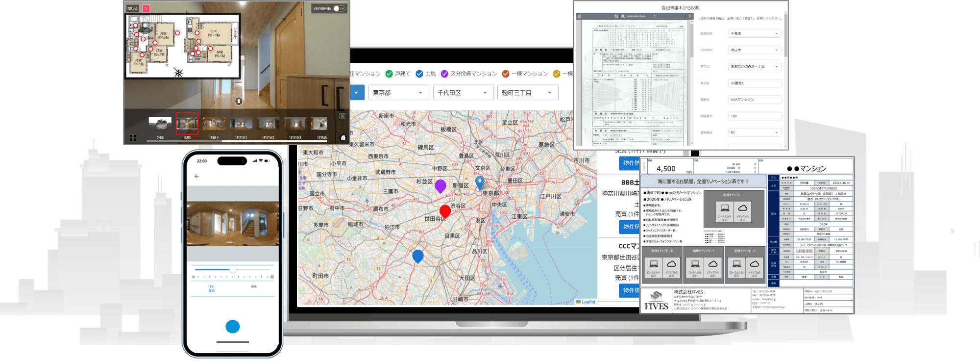Click cloud icon in bottom-right image panel
Screen dimensions: 980x364
click(755, 264)
